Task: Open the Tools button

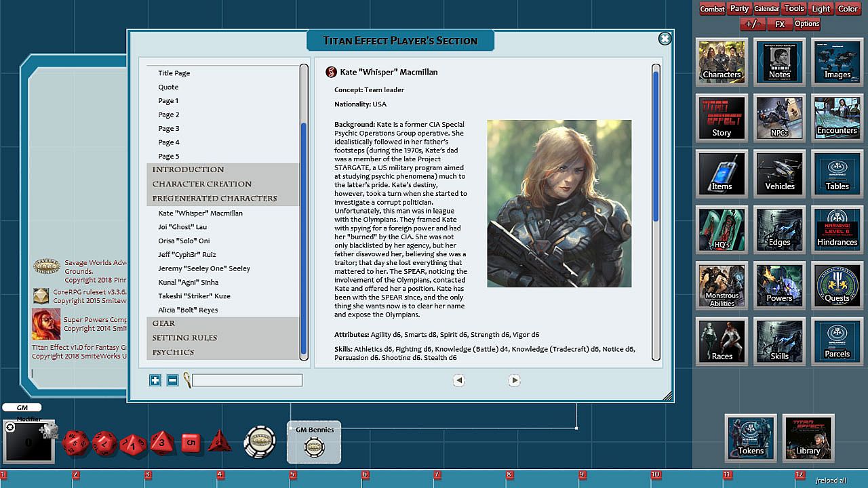Action: pyautogui.click(x=794, y=9)
